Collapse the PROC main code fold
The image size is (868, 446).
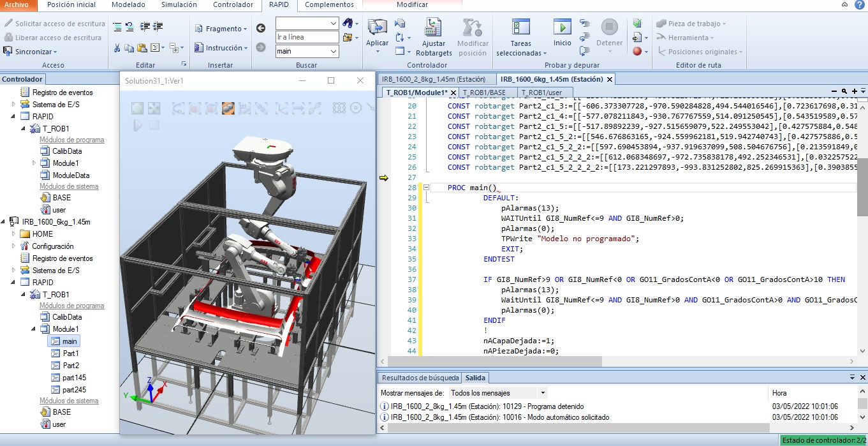pyautogui.click(x=425, y=188)
